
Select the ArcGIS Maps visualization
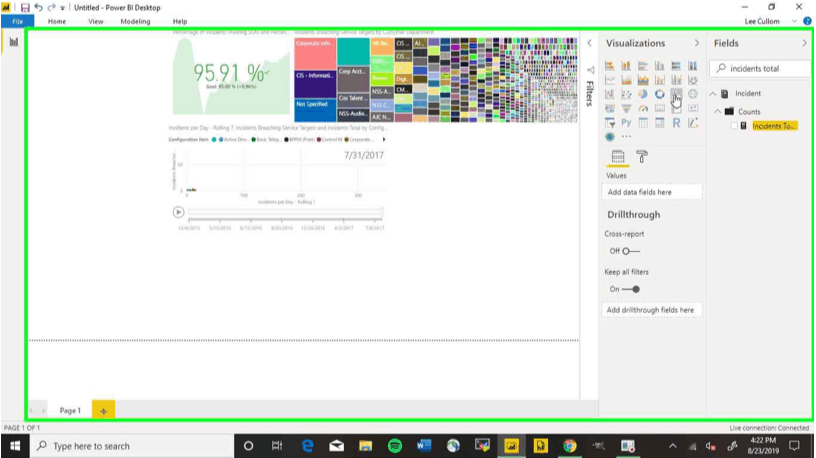click(609, 137)
